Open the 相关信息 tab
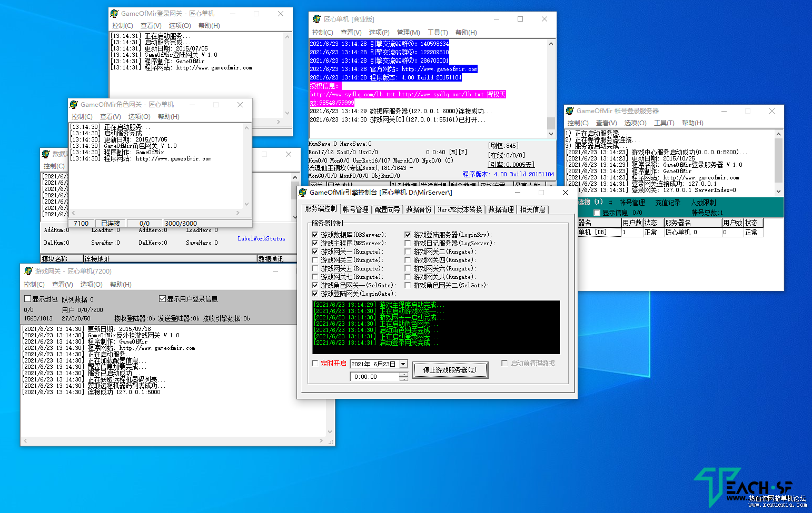This screenshot has width=812, height=513. [533, 209]
